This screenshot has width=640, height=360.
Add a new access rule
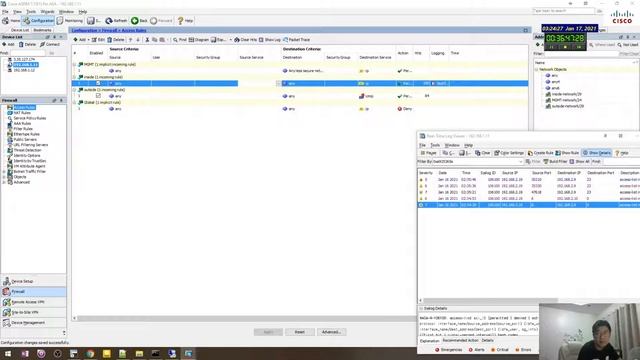click(80, 40)
